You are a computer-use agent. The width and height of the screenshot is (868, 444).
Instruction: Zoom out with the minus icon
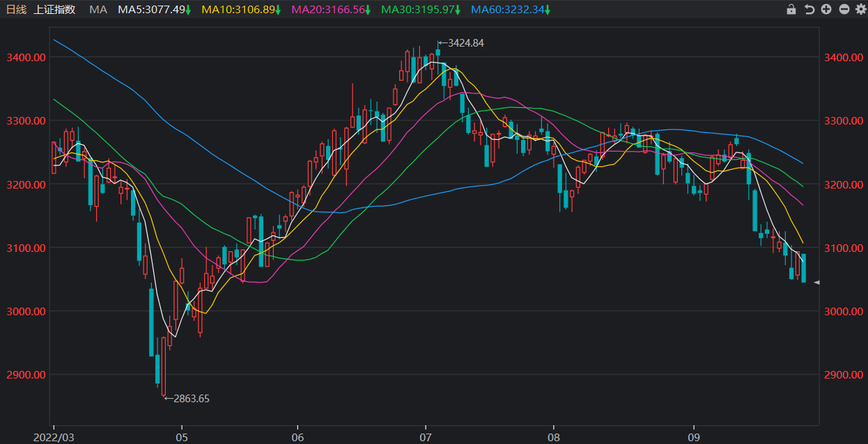point(844,10)
